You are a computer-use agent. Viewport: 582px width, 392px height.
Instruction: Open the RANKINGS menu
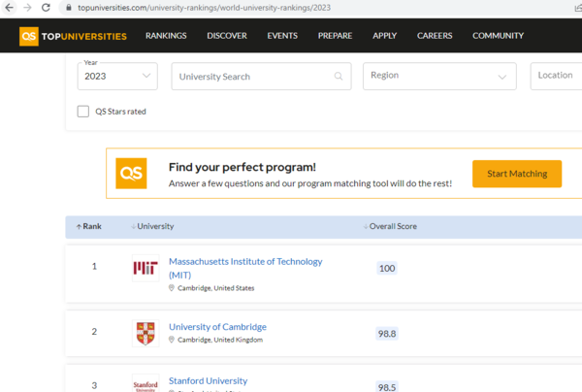point(166,36)
